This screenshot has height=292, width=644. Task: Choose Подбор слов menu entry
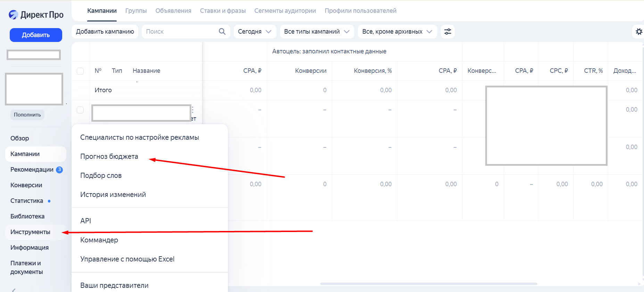click(x=101, y=175)
